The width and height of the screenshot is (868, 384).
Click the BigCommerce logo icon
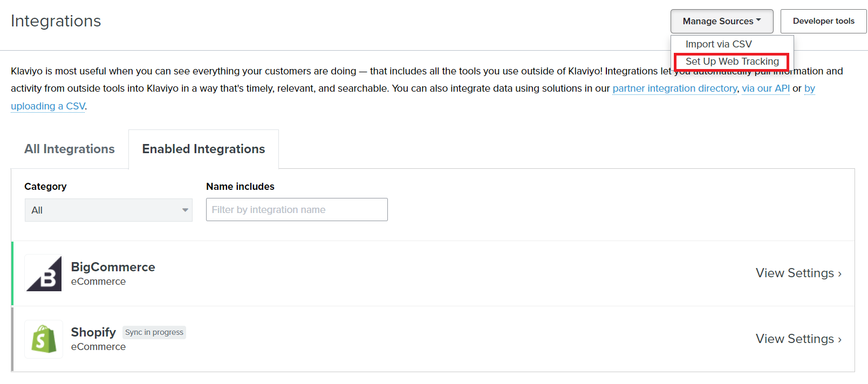tap(44, 273)
